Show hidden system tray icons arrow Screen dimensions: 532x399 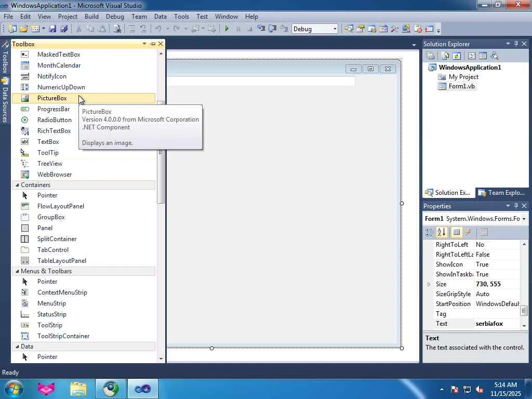(442, 389)
